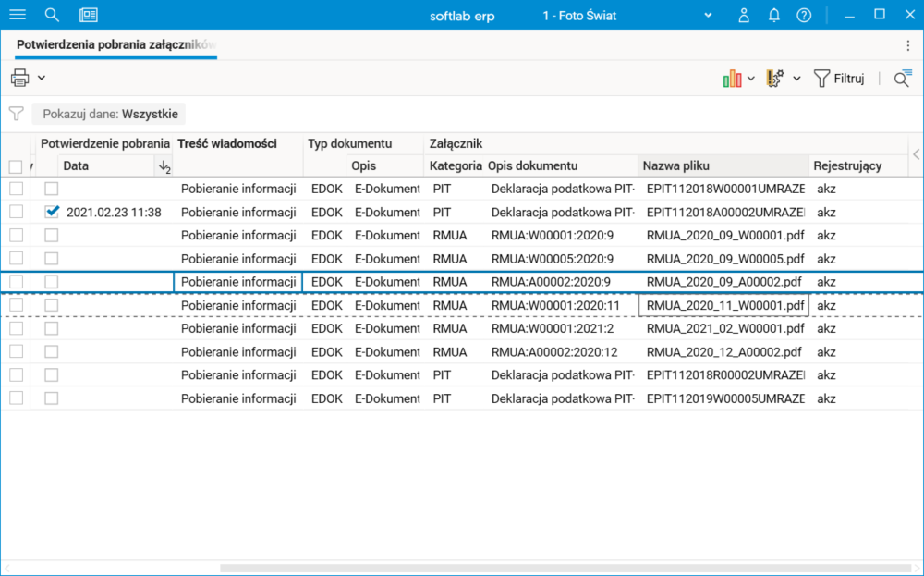The width and height of the screenshot is (924, 576).
Task: Expand the operations gear dropdown arrow
Action: pos(796,79)
